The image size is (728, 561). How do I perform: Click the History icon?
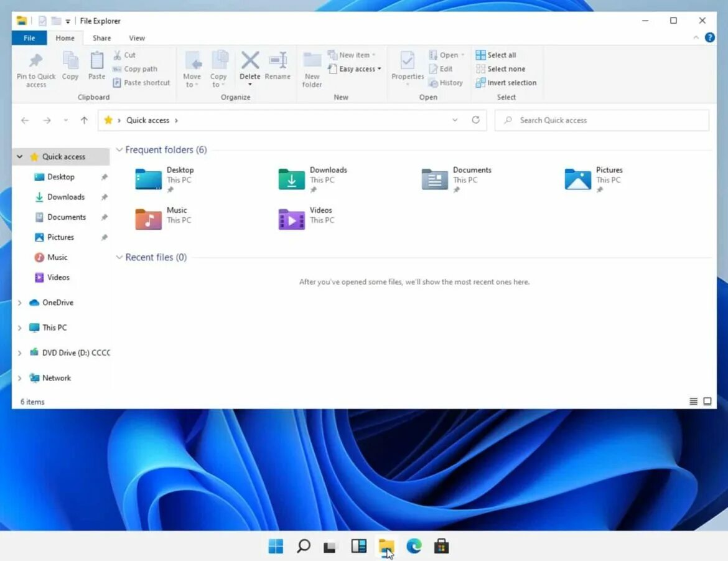tap(447, 83)
